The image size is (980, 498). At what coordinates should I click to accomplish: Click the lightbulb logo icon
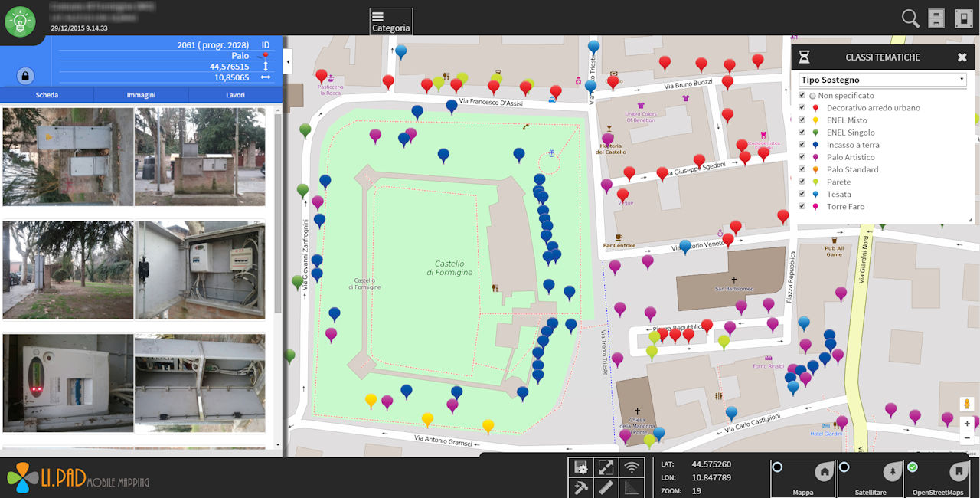point(20,21)
